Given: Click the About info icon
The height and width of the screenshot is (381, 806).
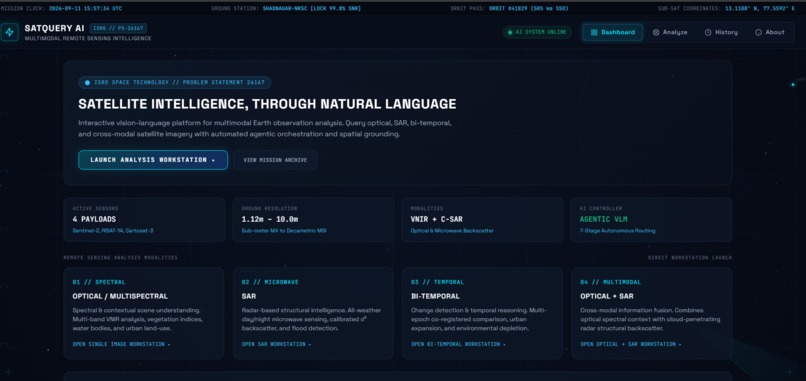Looking at the screenshot, I should click(758, 32).
